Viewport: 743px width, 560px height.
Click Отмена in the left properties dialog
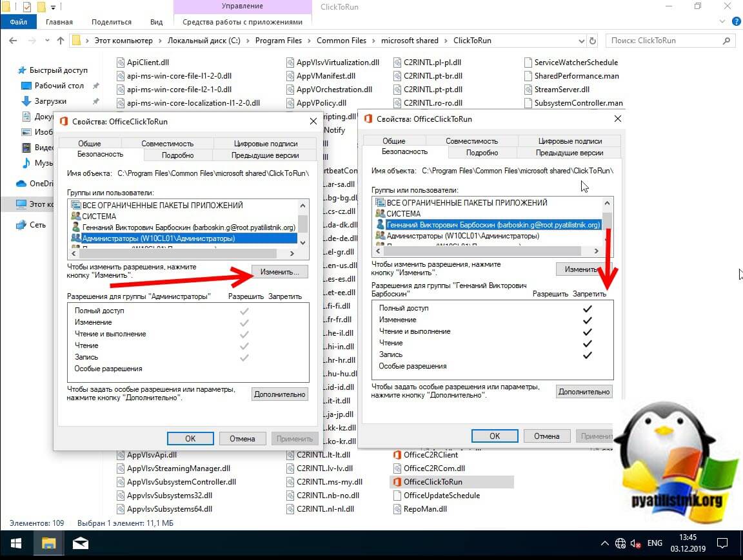point(243,438)
